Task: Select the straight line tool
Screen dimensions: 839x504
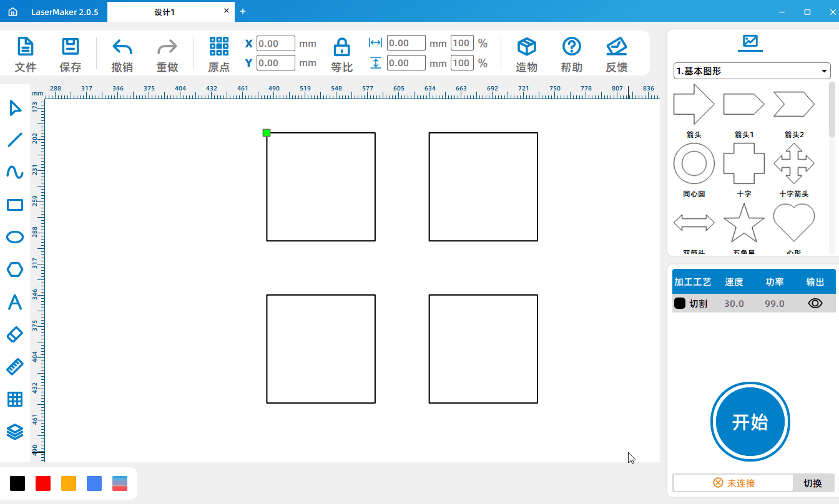Action: point(15,140)
